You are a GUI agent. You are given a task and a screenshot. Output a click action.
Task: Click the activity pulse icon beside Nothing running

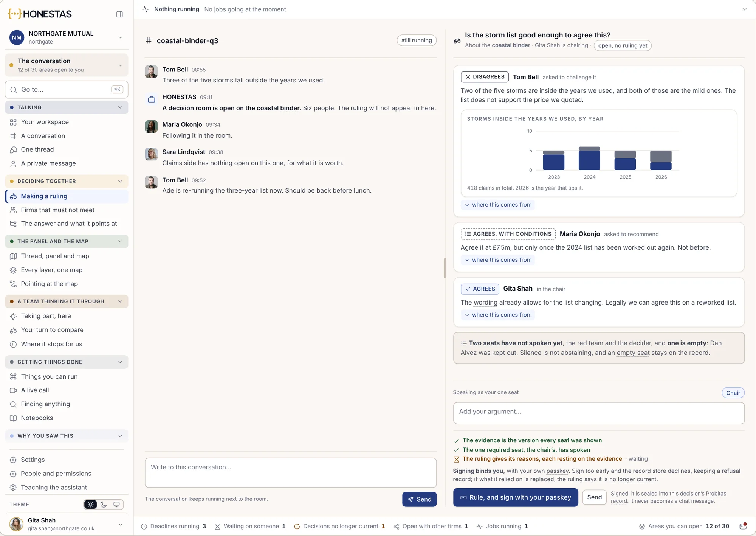click(146, 9)
